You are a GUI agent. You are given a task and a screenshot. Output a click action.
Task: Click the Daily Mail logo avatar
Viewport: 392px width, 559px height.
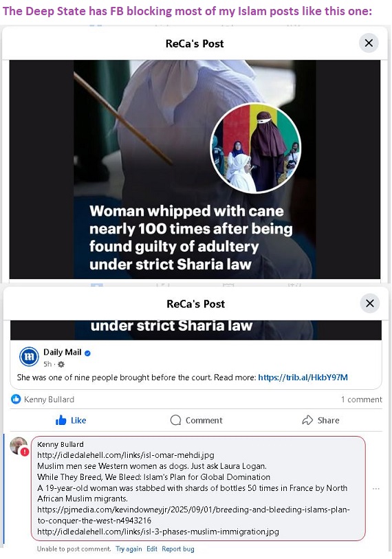point(29,357)
